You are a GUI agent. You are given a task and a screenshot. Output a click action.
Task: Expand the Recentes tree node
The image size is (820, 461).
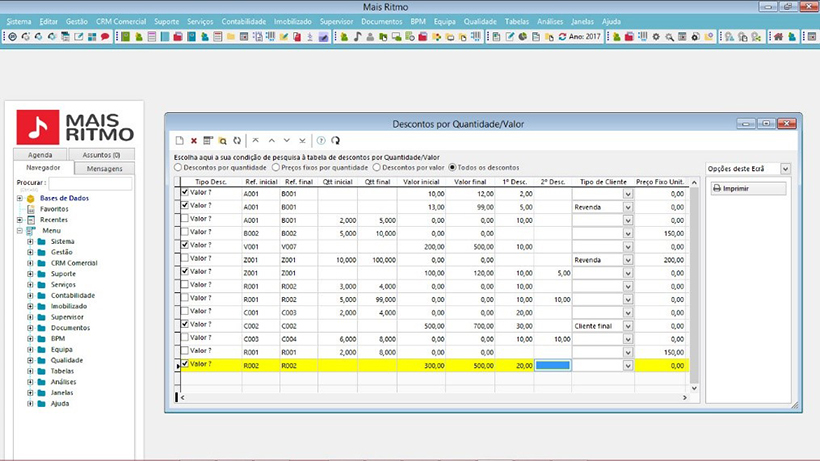(20, 220)
